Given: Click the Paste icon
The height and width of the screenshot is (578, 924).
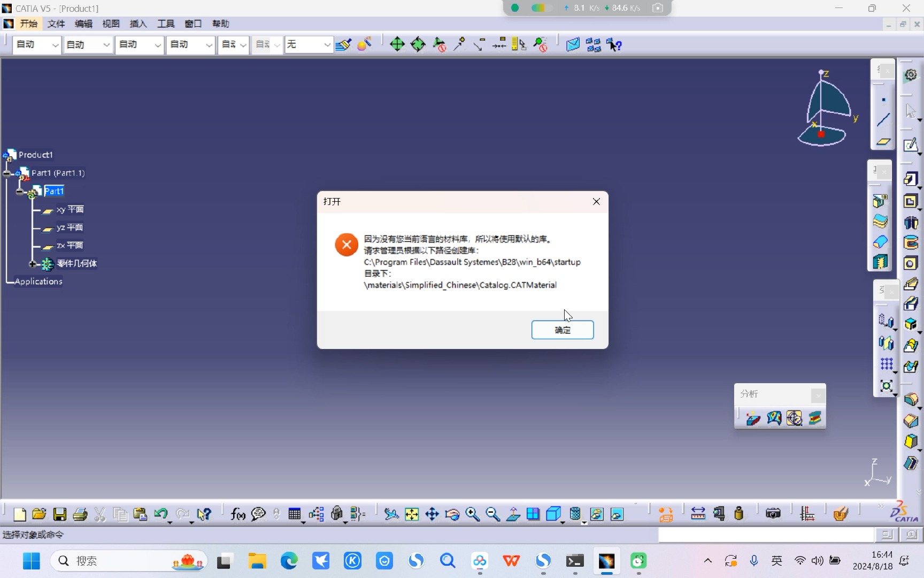Looking at the screenshot, I should 140,514.
